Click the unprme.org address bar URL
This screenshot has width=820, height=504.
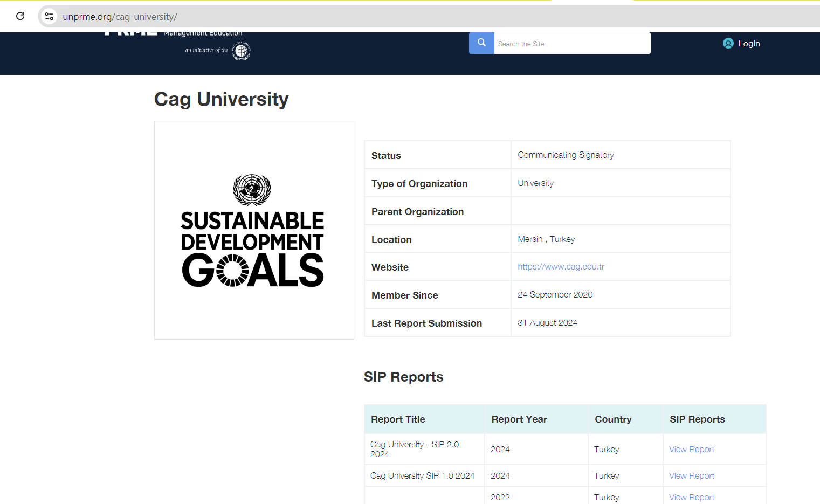coord(120,17)
